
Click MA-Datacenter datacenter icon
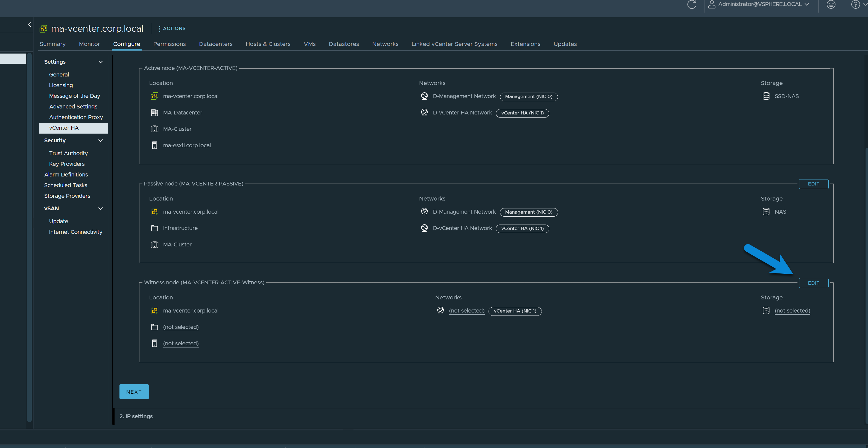click(154, 113)
